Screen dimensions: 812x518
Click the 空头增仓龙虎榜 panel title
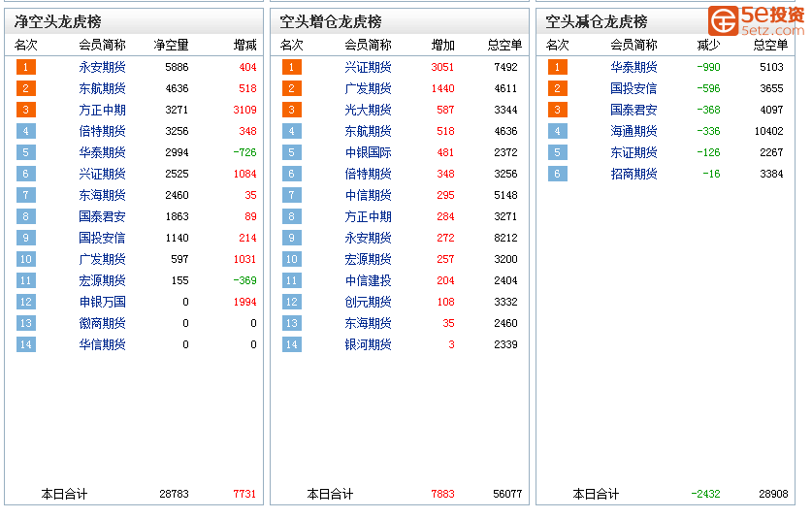click(x=331, y=21)
